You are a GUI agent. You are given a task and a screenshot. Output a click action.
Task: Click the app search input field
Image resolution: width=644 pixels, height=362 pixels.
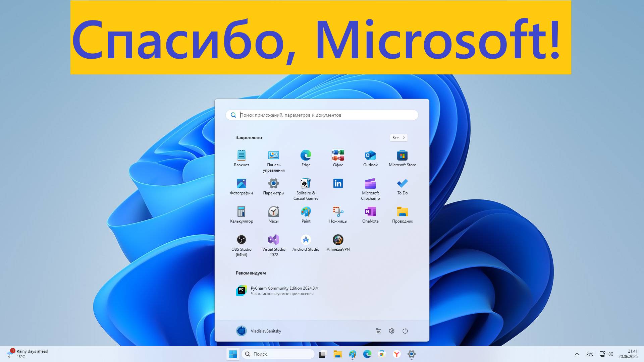pyautogui.click(x=321, y=115)
